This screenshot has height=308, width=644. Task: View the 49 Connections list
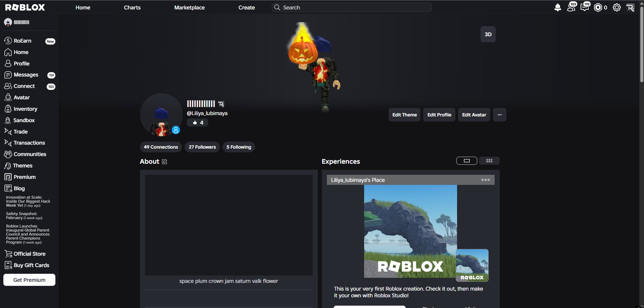tap(161, 147)
